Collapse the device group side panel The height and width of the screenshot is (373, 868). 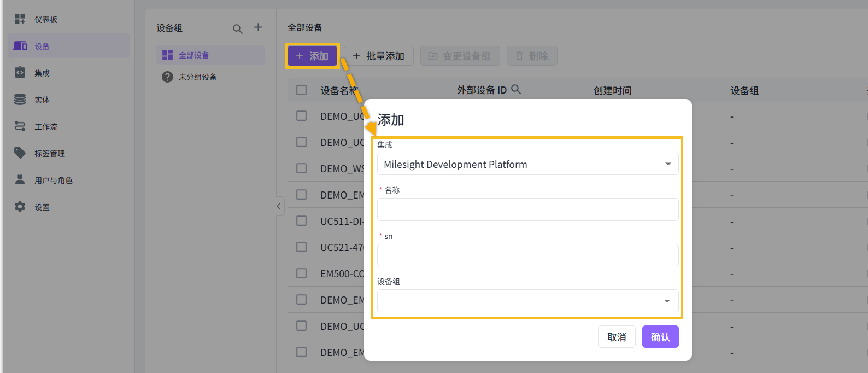279,206
